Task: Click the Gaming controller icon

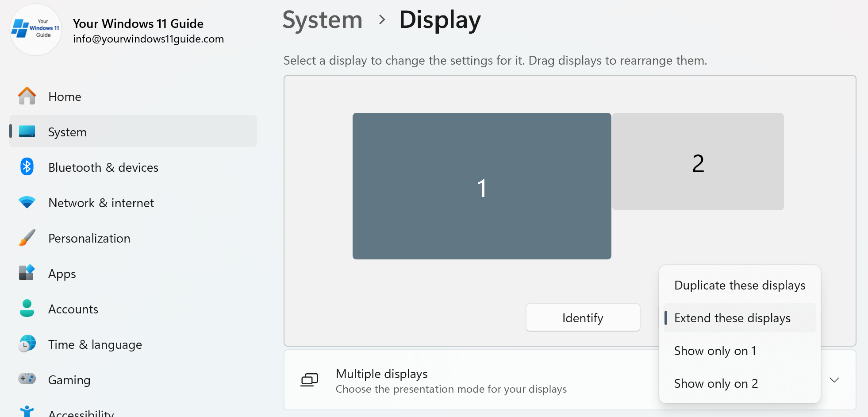Action: [x=27, y=379]
